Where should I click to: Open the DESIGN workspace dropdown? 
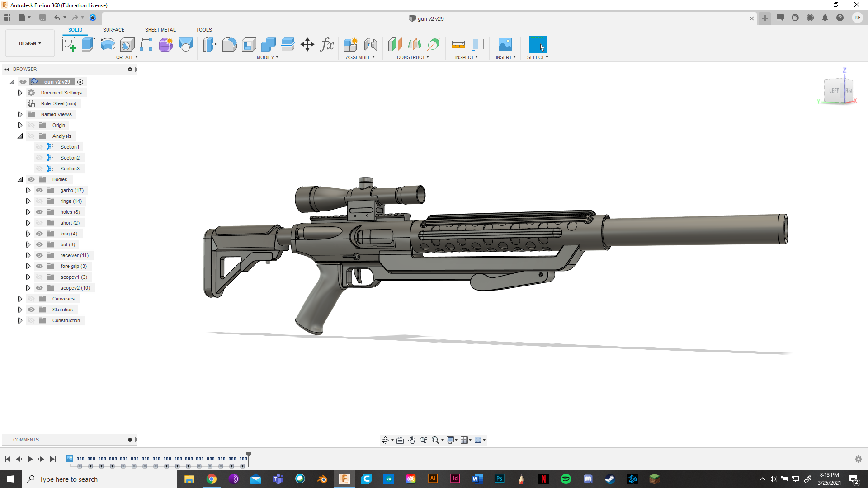(30, 43)
